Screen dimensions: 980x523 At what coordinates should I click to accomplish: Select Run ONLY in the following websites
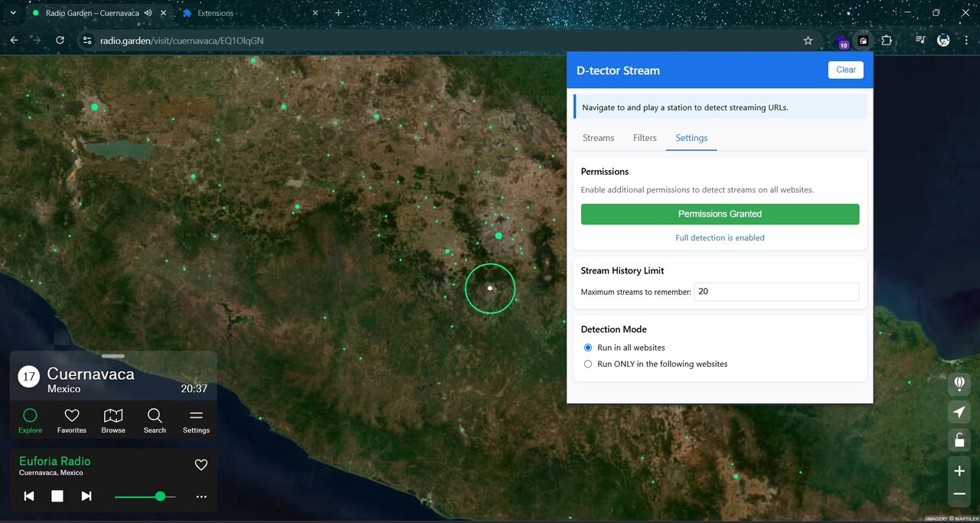click(x=588, y=364)
